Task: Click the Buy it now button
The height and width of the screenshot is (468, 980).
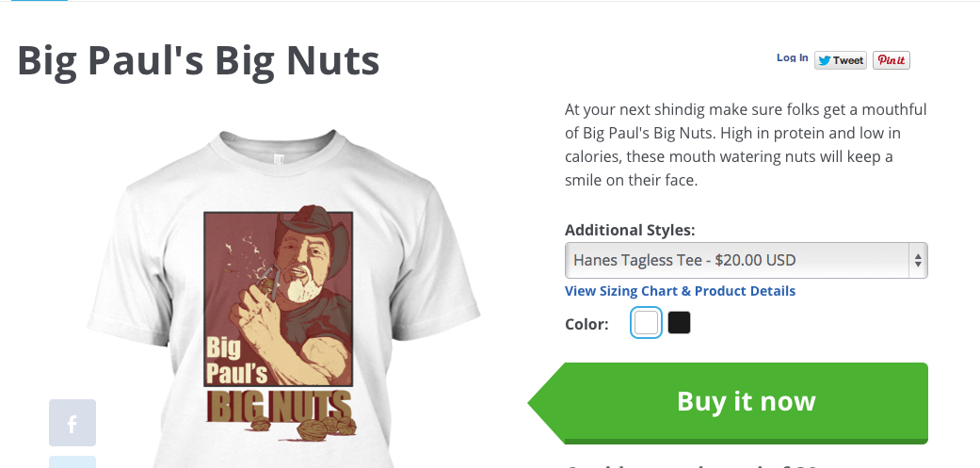Action: (x=746, y=402)
